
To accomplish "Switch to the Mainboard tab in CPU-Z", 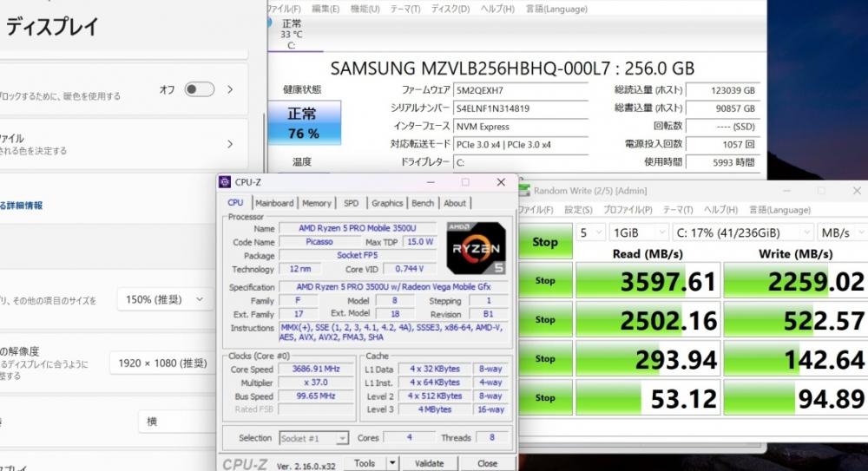I will click(274, 203).
